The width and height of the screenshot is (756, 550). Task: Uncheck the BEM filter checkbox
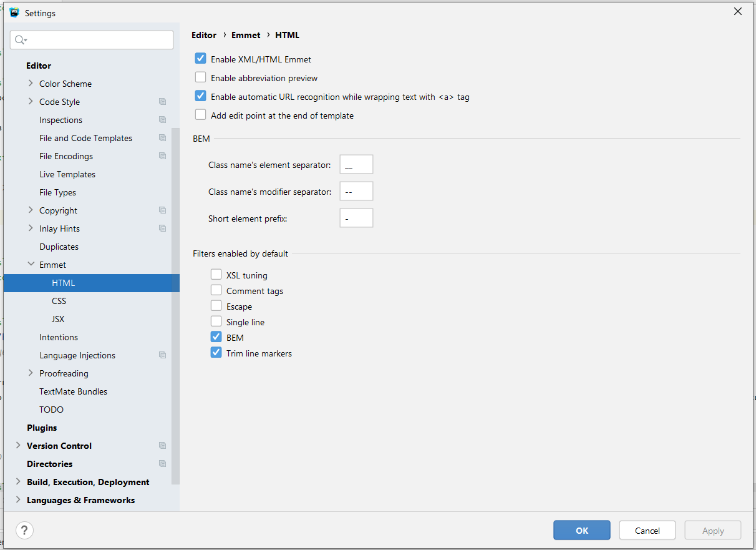tap(216, 337)
